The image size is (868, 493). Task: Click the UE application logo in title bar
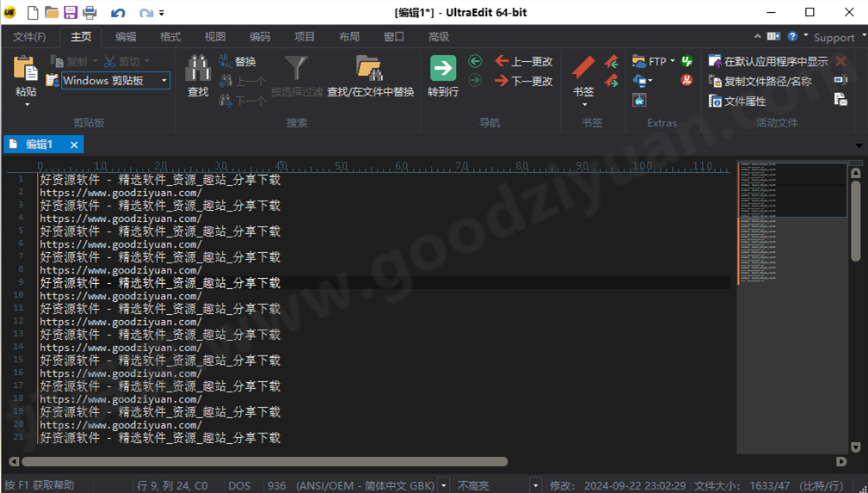[10, 12]
